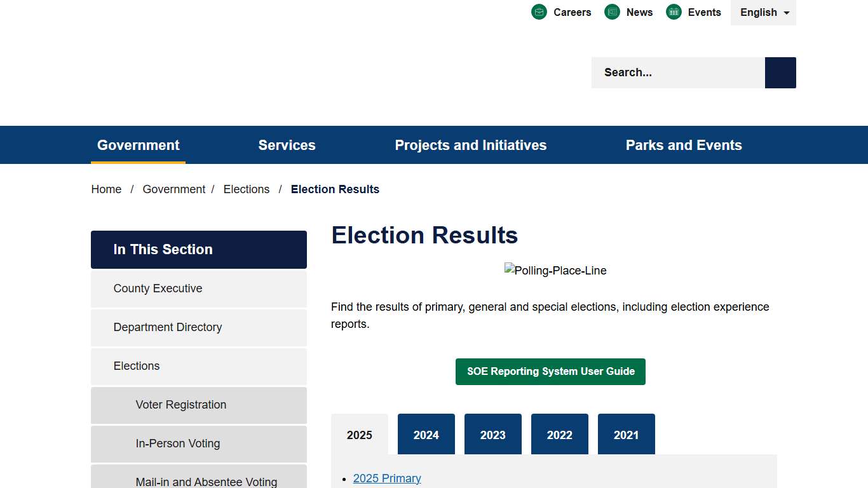Open Parks and Events navigation item
The image size is (868, 488).
[684, 145]
